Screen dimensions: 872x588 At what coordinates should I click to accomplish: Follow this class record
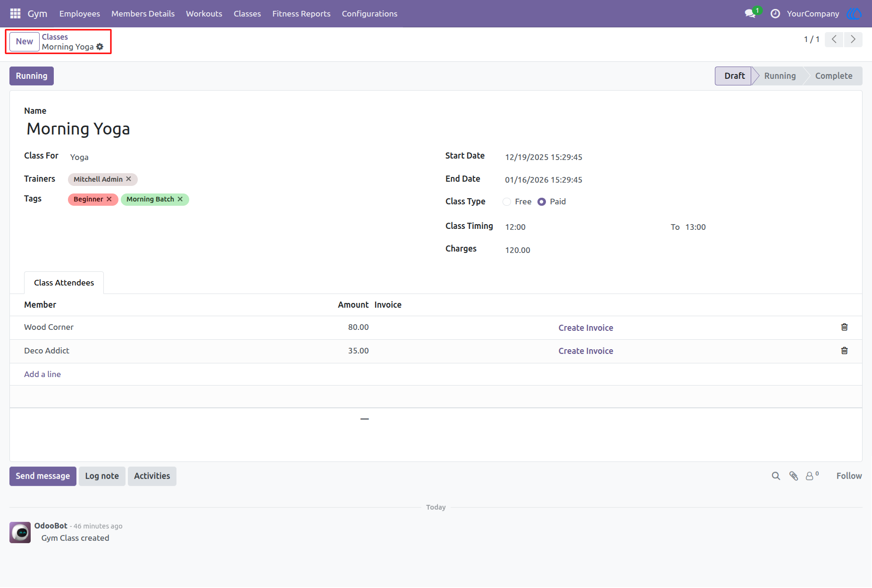pyautogui.click(x=849, y=476)
